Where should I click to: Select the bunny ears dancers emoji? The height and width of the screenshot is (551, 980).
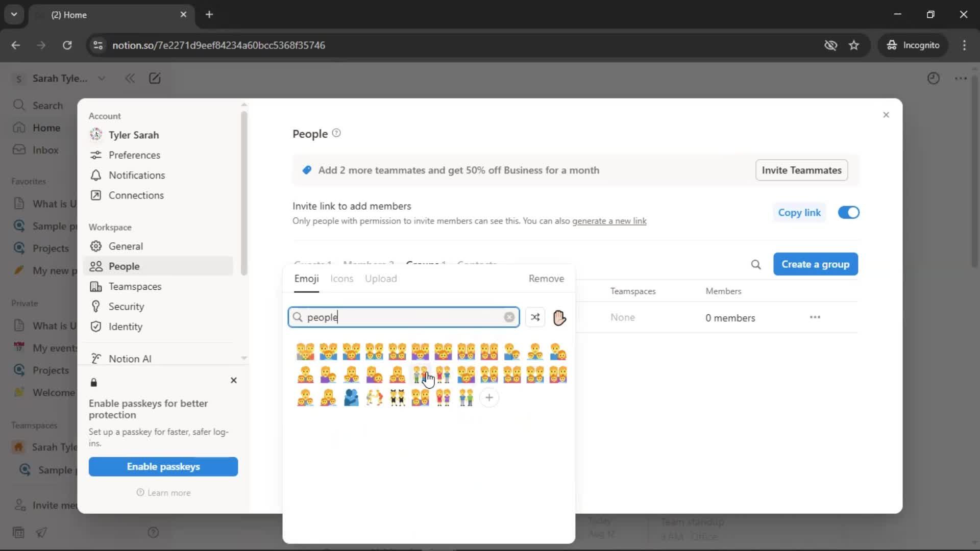coord(397,397)
